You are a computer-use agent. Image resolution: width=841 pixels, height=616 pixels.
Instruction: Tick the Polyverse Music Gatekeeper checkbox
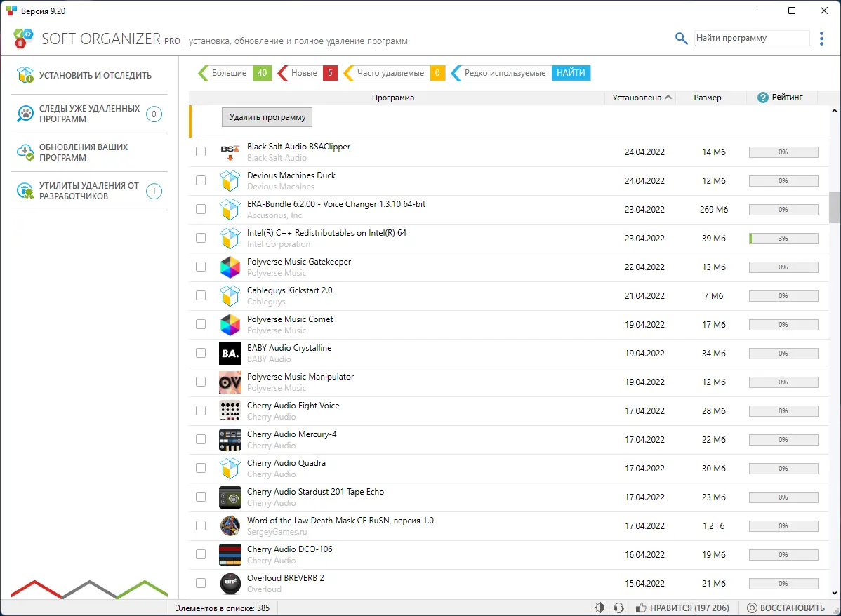(201, 267)
